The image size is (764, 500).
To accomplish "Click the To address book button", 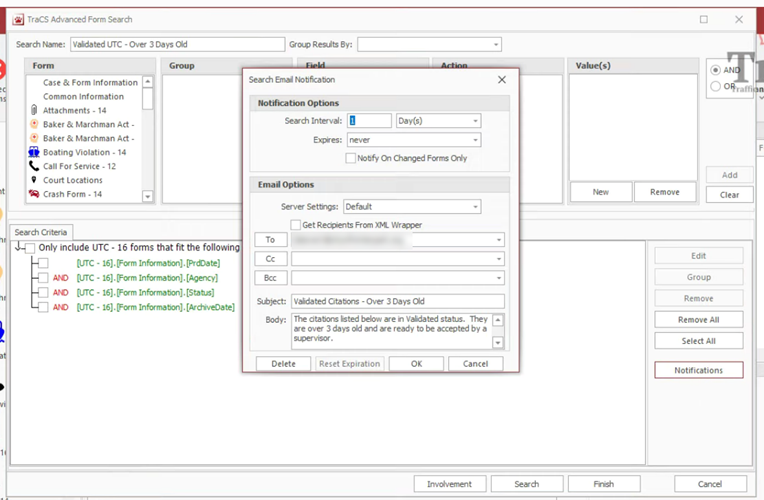I will pos(270,240).
